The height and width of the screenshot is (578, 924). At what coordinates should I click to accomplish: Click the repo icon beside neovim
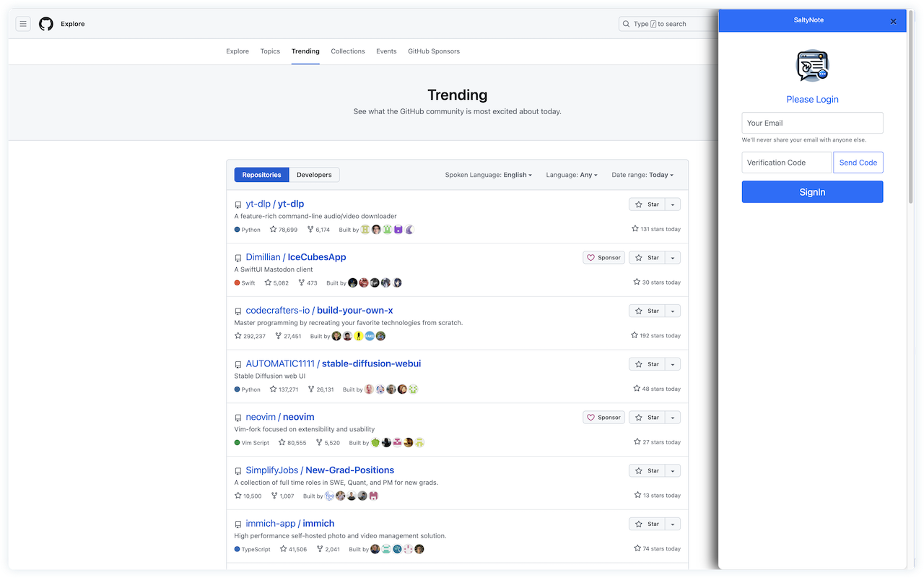[x=238, y=418]
